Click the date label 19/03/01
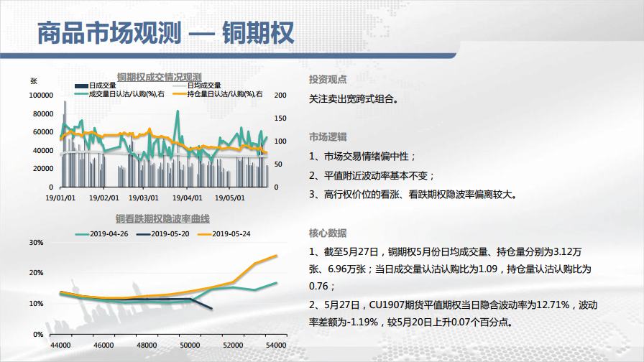This screenshot has height=362, width=644. coord(144,198)
